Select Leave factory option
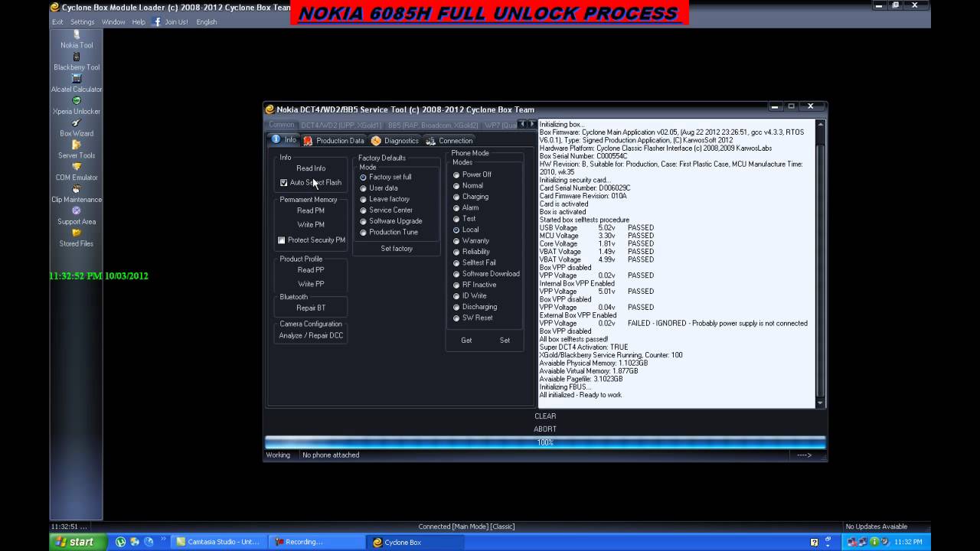 point(364,199)
